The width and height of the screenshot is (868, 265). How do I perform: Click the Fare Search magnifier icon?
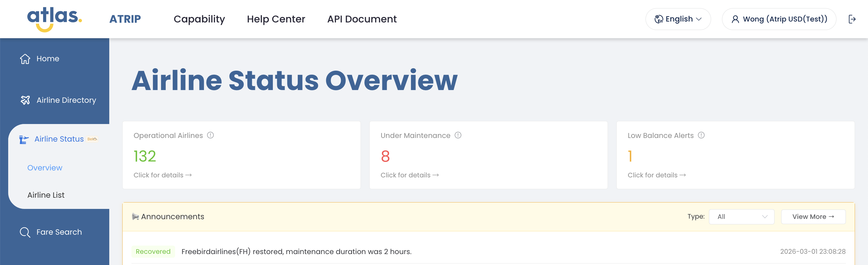(x=25, y=232)
